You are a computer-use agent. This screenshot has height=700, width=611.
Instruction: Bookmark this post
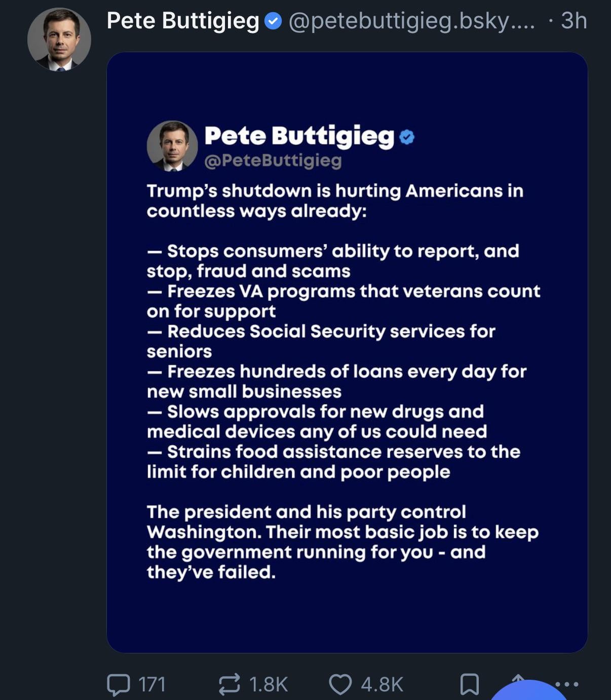[469, 685]
